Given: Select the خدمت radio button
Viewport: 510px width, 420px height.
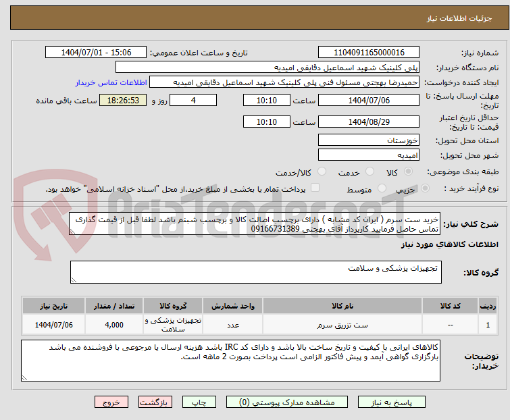Looking at the screenshot, I should (x=369, y=172).
